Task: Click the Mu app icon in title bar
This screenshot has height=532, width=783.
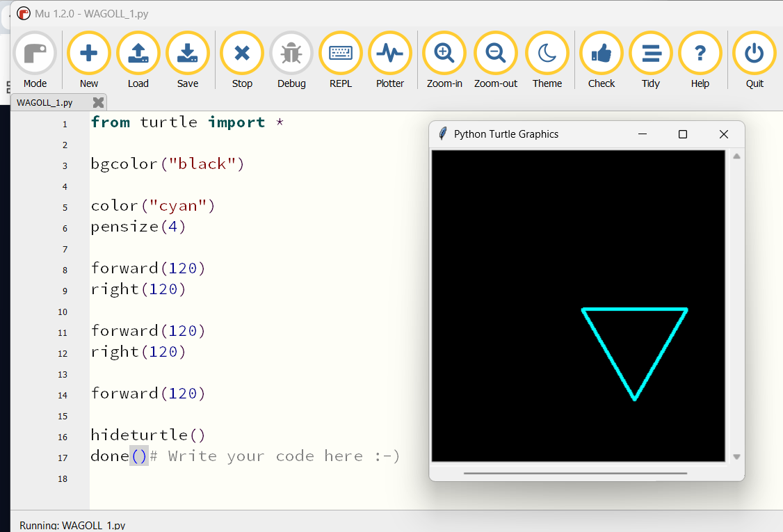Action: (x=24, y=13)
